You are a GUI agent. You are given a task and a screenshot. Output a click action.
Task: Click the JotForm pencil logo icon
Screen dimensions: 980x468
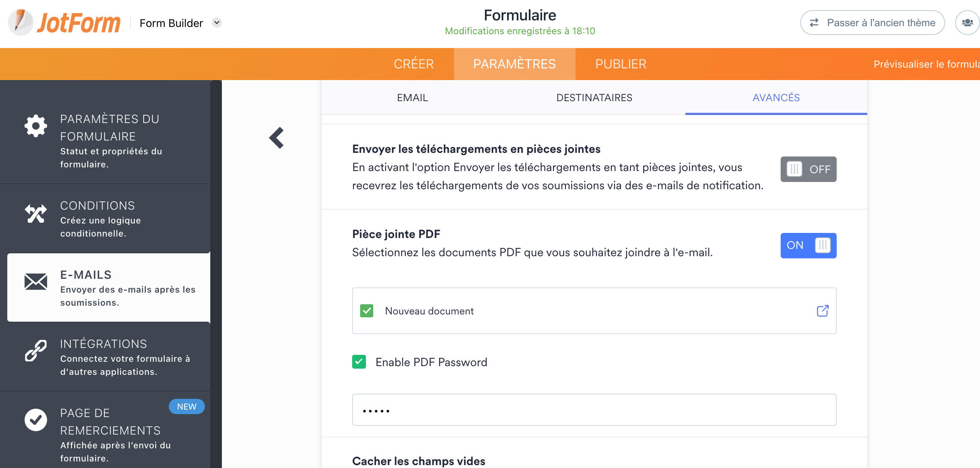pyautogui.click(x=20, y=23)
